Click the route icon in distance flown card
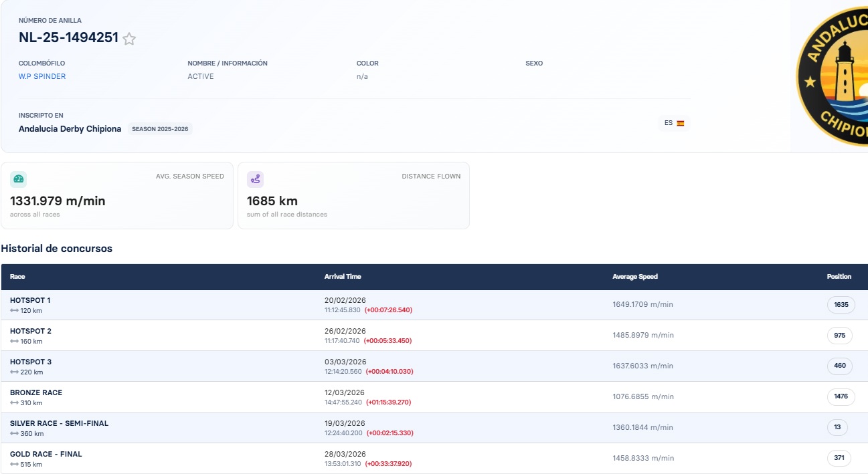Screen dimensions: 868x474 (x=255, y=179)
